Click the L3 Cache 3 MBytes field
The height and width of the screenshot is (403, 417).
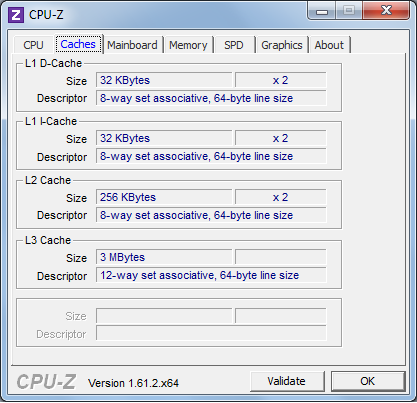(x=164, y=257)
